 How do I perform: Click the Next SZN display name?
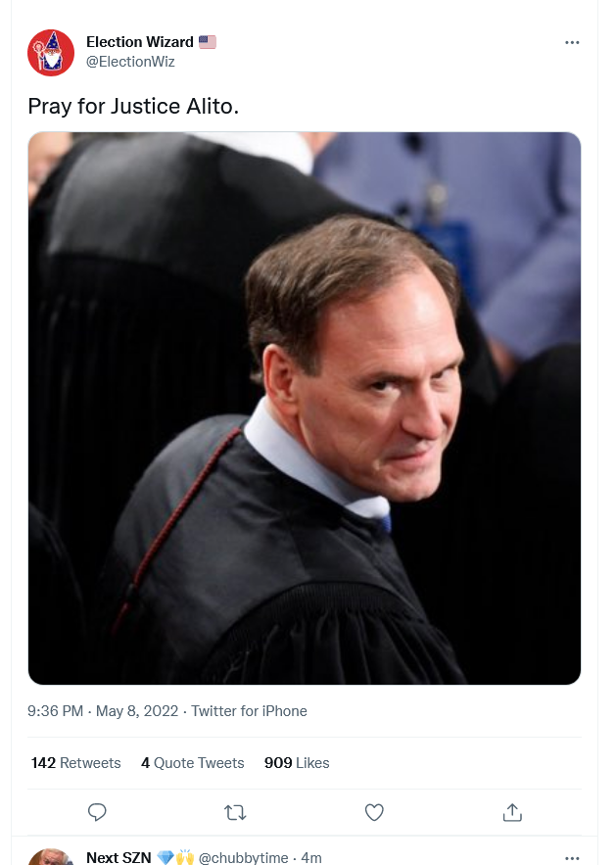pos(118,858)
